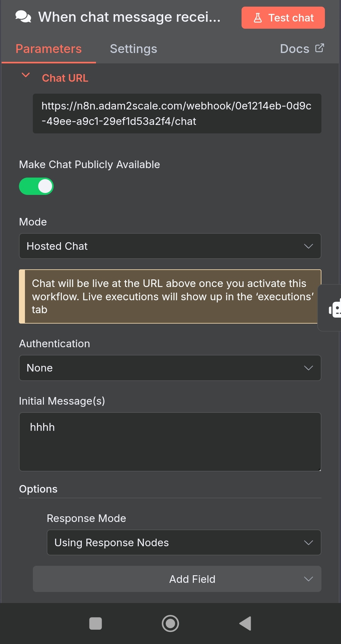Click the Initial Message(s) text field

(x=170, y=442)
